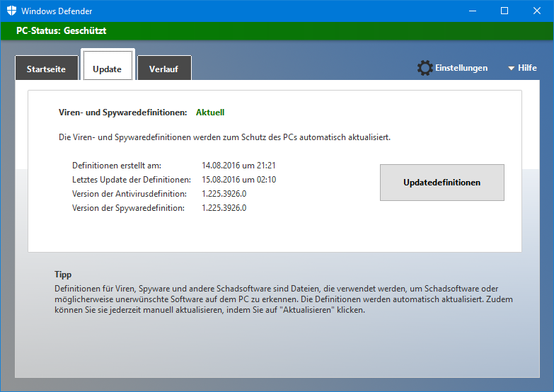Click the Windows Defender shield icon
Image resolution: width=554 pixels, height=392 pixels.
11,11
